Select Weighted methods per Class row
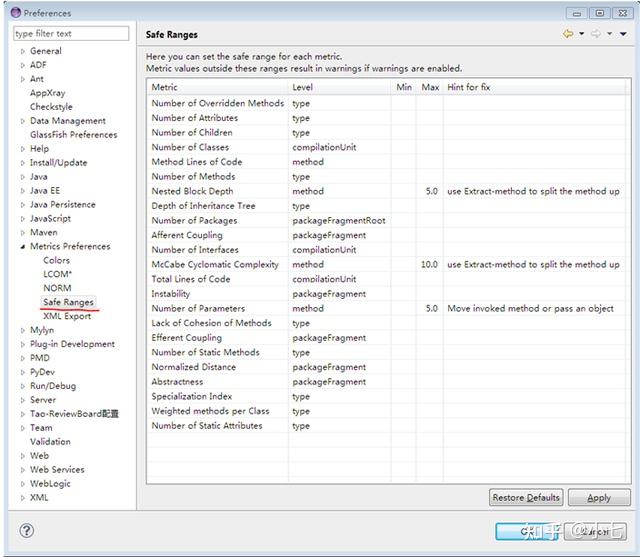Viewport: 640px width, 557px height. click(386, 411)
